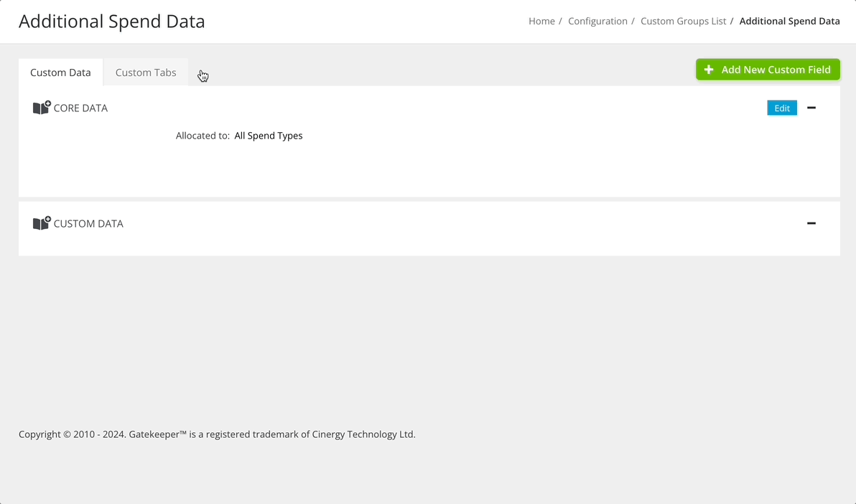Click the plus badge on the CORE DATA book icon
Screen dimensions: 856x504
47,102
